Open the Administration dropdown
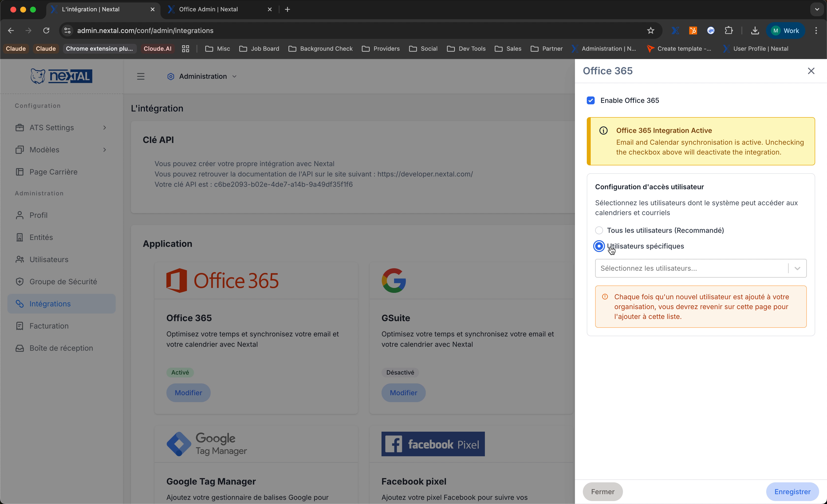The height and width of the screenshot is (504, 827). [202, 76]
